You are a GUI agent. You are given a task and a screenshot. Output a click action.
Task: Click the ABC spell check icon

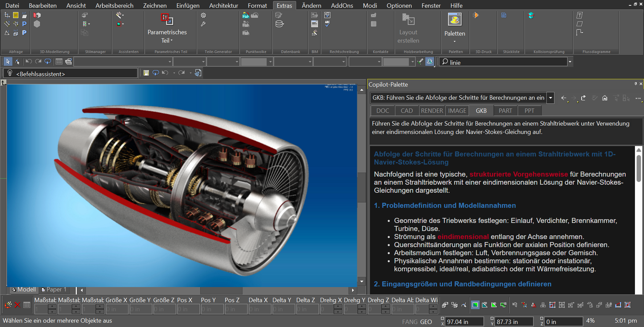click(327, 24)
